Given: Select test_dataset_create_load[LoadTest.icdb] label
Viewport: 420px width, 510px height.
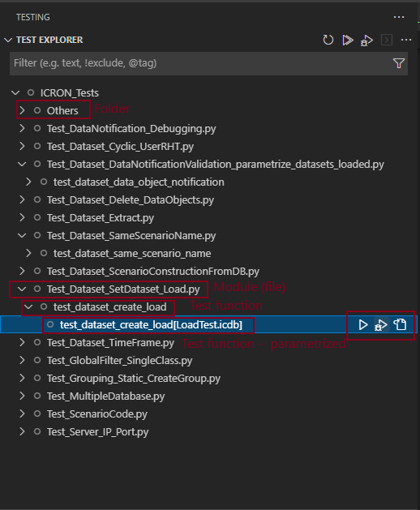Looking at the screenshot, I should tap(152, 325).
